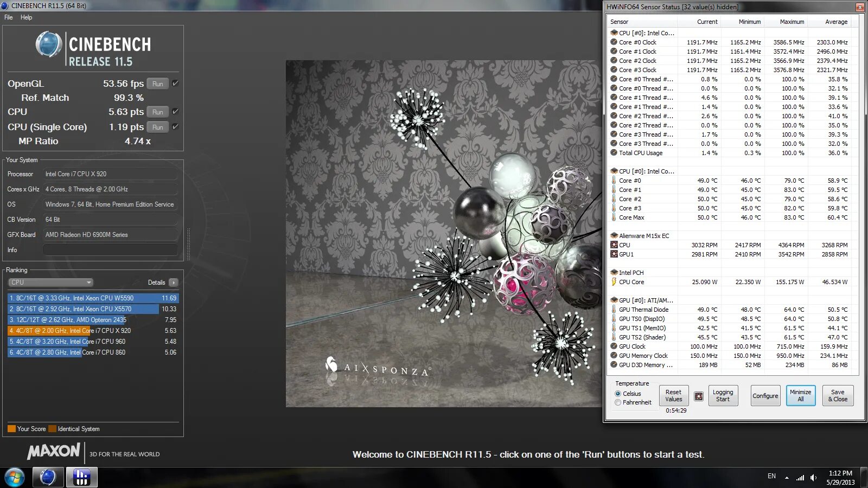This screenshot has width=868, height=488.
Task: Click the CINEBENCH taskbar icon
Action: point(48,478)
